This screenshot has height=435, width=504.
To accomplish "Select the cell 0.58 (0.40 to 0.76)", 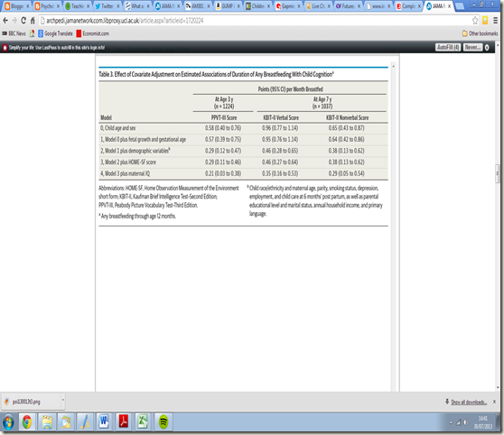I will point(223,128).
